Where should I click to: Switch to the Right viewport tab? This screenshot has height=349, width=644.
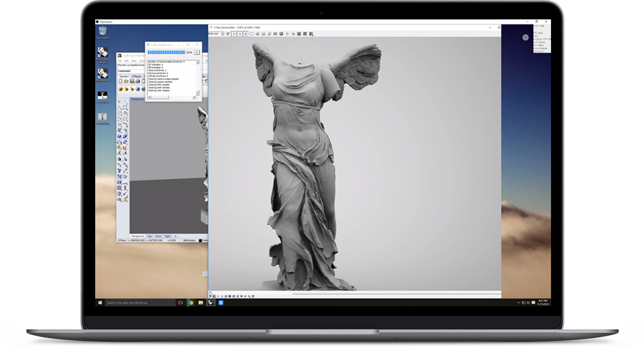click(x=168, y=237)
